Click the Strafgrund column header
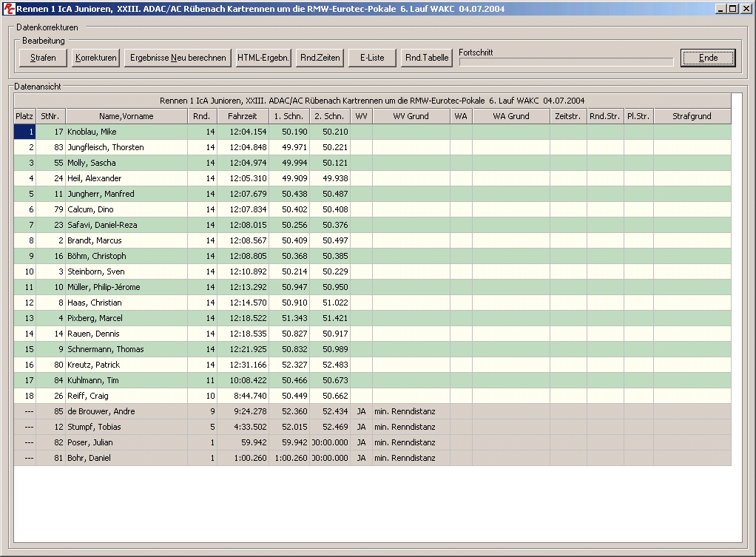The image size is (756, 557). 692,116
